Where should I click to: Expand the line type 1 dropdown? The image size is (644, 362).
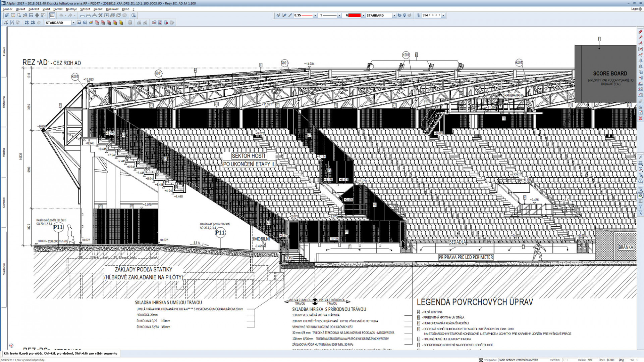(x=339, y=15)
